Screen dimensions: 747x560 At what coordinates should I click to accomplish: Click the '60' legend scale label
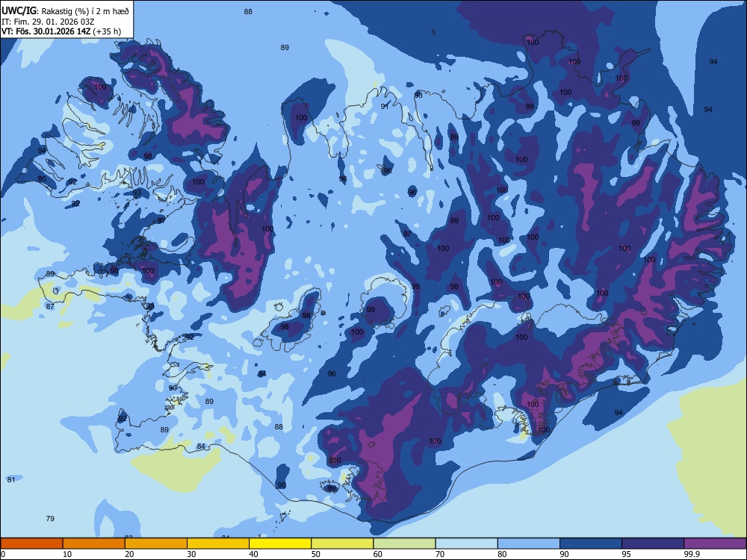[x=378, y=554]
